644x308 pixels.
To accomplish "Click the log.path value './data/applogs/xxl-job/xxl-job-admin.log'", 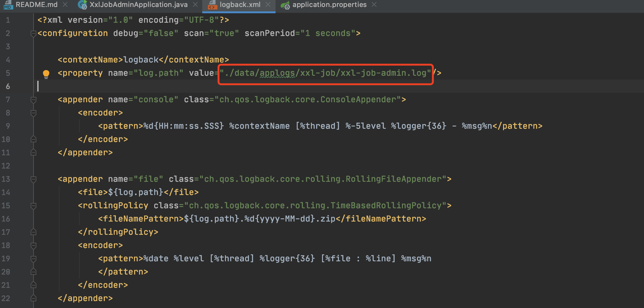I will [x=325, y=73].
